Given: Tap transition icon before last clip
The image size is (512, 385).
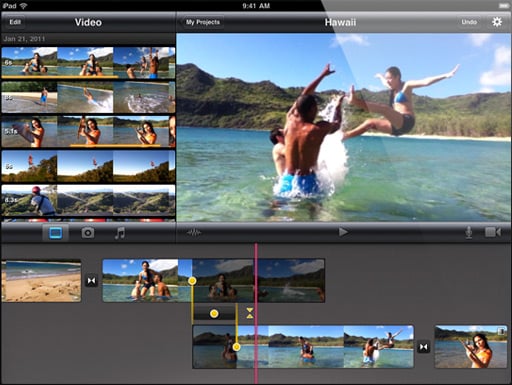Looking at the screenshot, I should click(x=423, y=347).
